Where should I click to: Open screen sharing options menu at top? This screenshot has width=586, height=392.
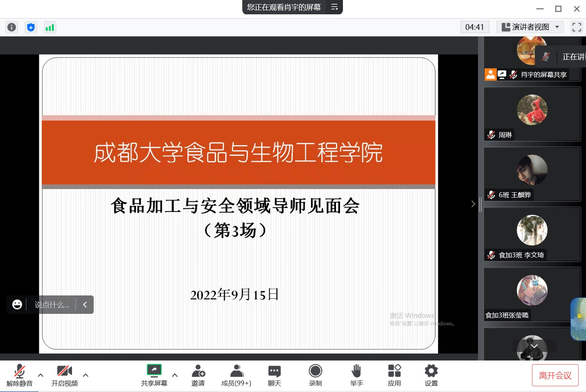point(334,7)
